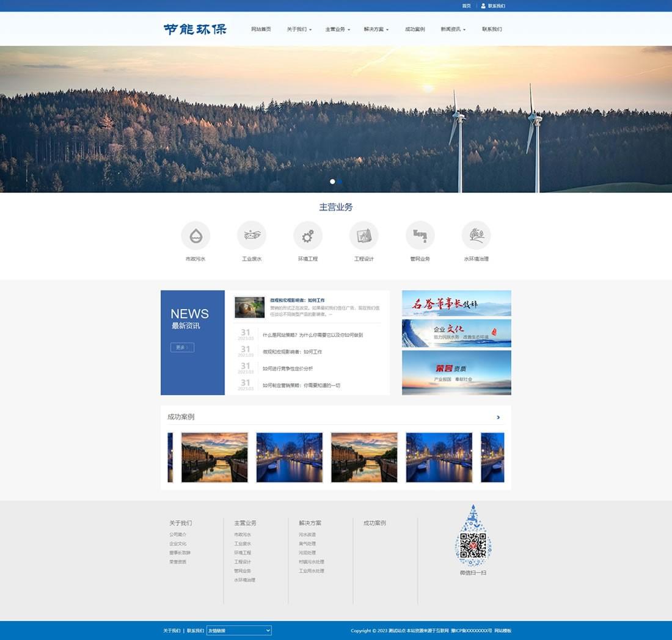Select the 环境工程 gears icon

[x=308, y=236]
